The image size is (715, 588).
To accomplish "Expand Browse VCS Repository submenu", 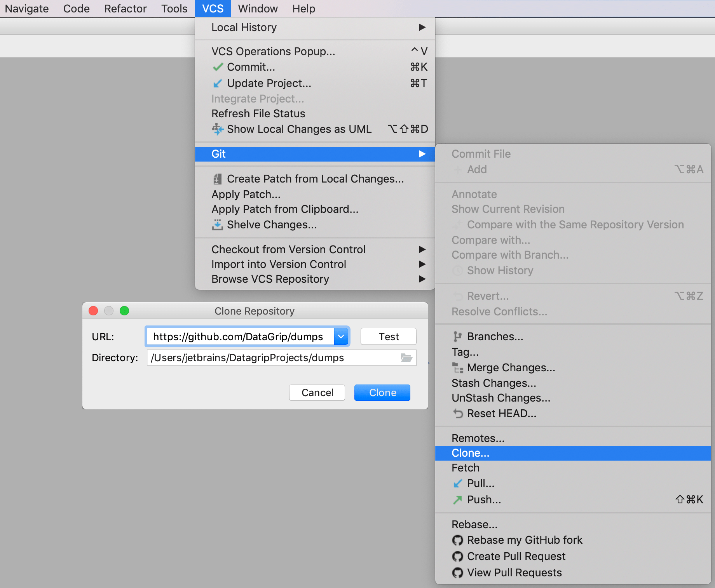I will point(315,279).
